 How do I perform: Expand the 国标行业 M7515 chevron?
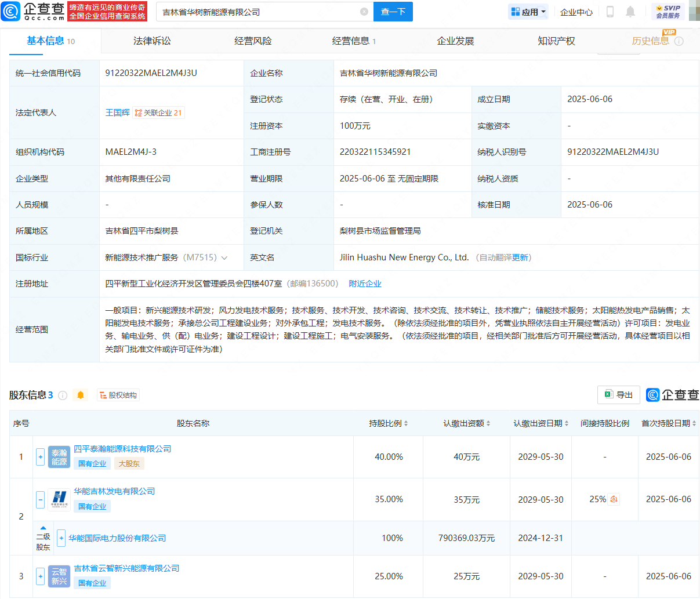pos(224,257)
